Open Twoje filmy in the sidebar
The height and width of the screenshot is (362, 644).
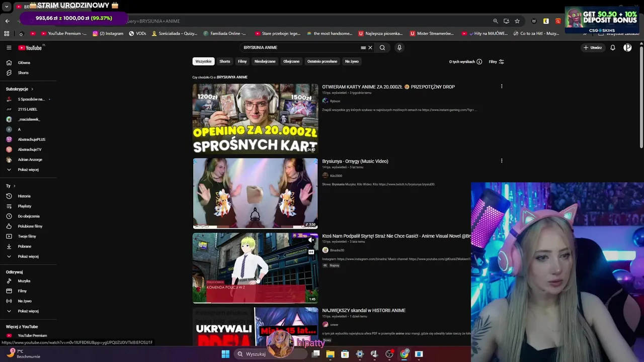point(28,236)
